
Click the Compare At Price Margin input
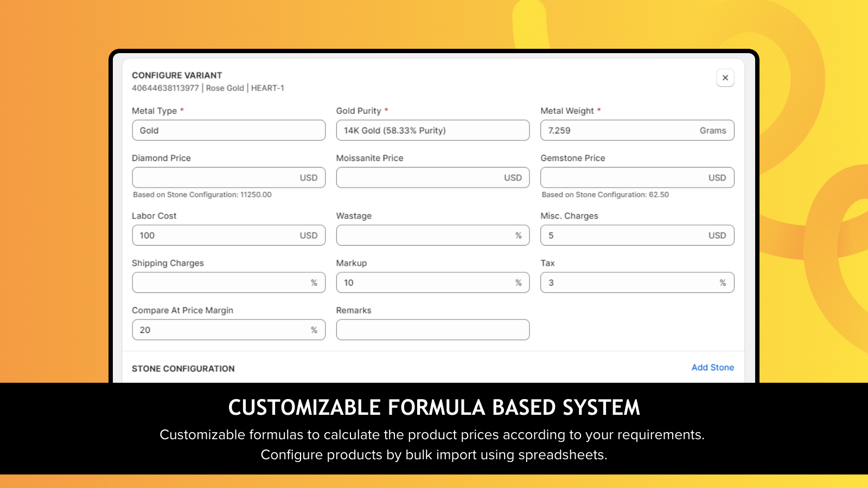[x=217, y=329]
